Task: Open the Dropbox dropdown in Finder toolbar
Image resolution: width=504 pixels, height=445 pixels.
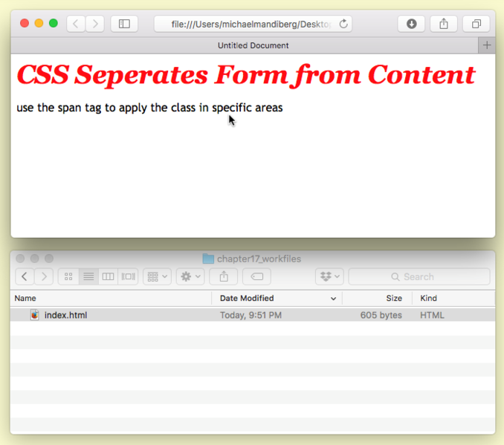Action: (329, 277)
